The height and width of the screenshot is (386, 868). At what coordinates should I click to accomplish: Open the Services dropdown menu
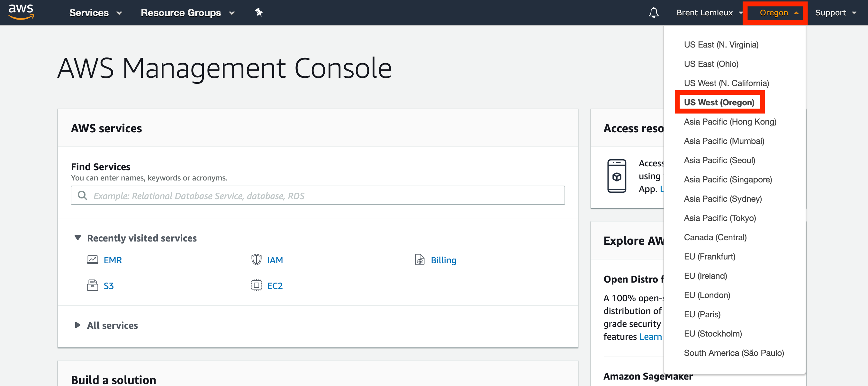pos(95,13)
